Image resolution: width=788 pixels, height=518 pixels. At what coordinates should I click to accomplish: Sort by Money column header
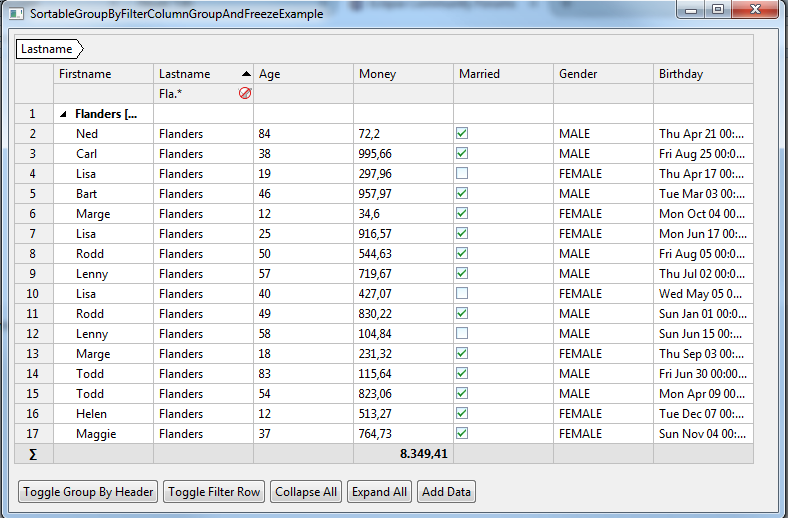point(404,74)
